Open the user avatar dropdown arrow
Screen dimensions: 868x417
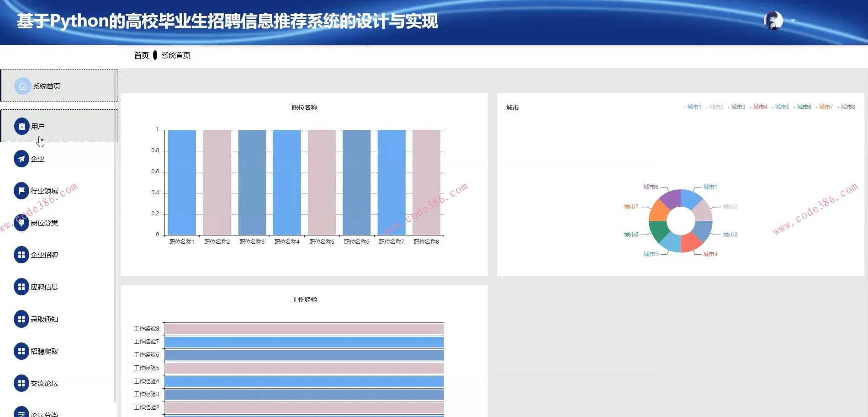793,21
